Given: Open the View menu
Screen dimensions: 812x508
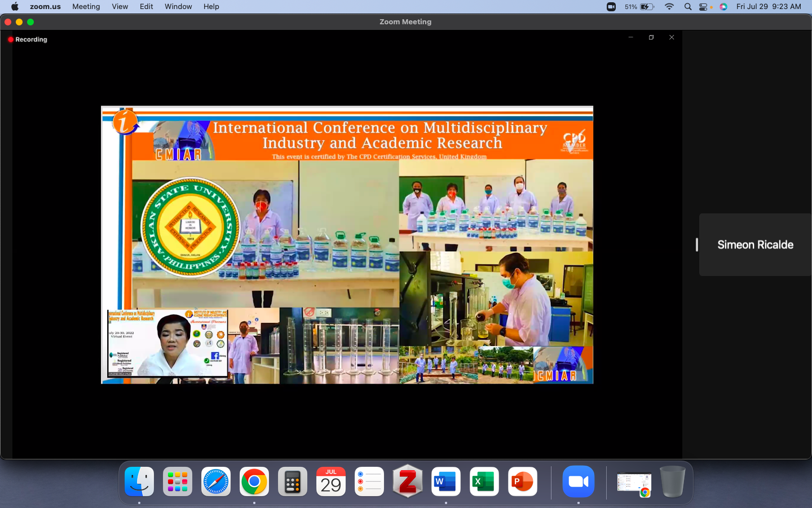Looking at the screenshot, I should tap(120, 7).
